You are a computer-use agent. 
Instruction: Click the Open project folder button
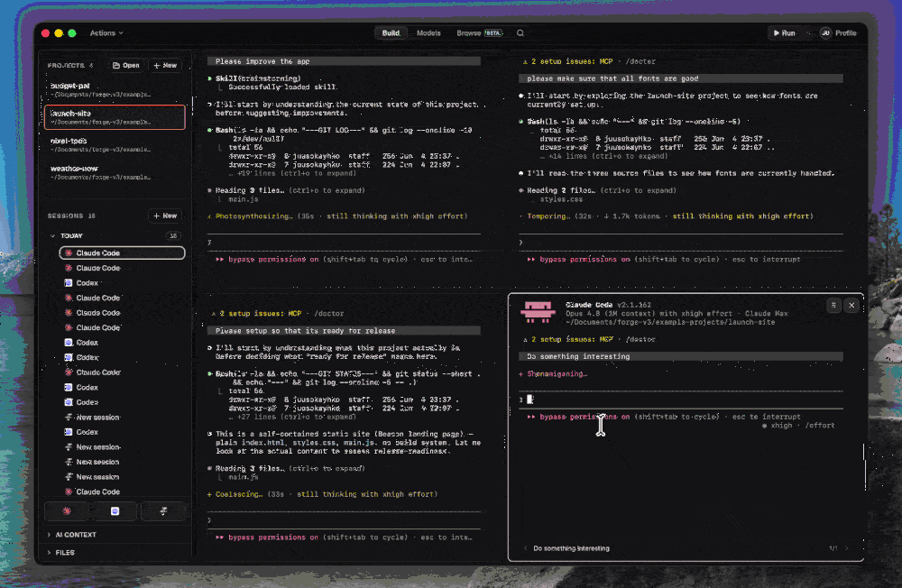pyautogui.click(x=126, y=65)
